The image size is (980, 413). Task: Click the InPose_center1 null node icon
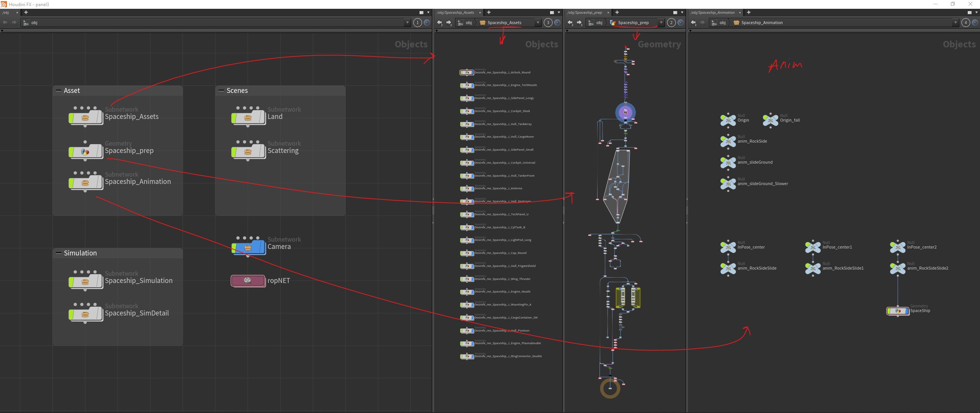(813, 247)
